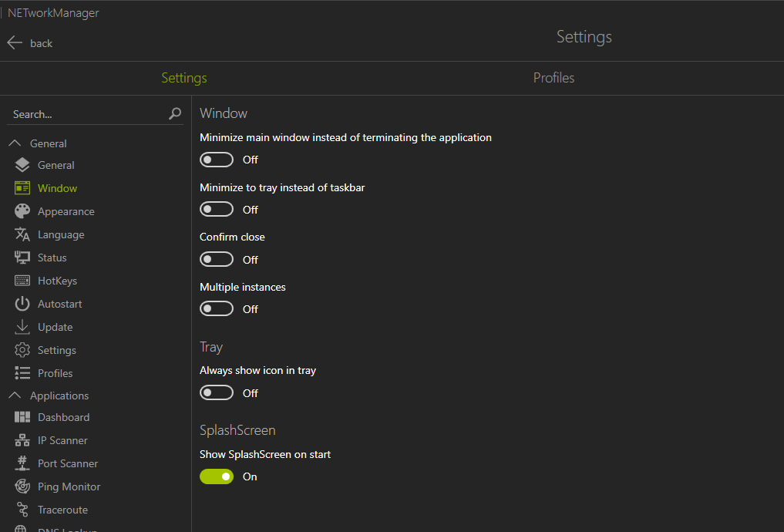Collapse the Applications sidebar group
Screen dimensions: 784x532
[x=15, y=396]
